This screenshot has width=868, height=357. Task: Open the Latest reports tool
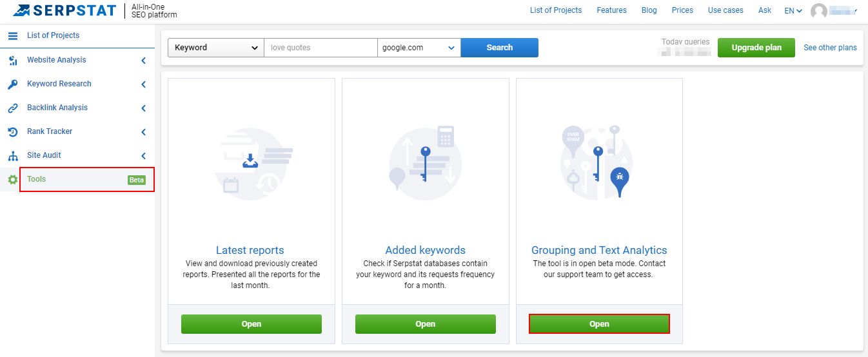[252, 324]
